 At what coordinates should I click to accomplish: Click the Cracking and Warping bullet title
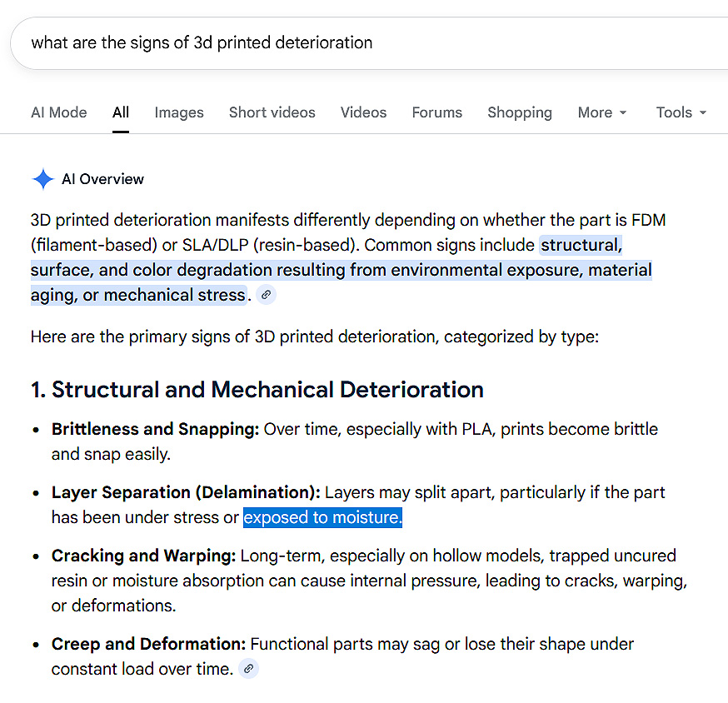click(x=143, y=556)
